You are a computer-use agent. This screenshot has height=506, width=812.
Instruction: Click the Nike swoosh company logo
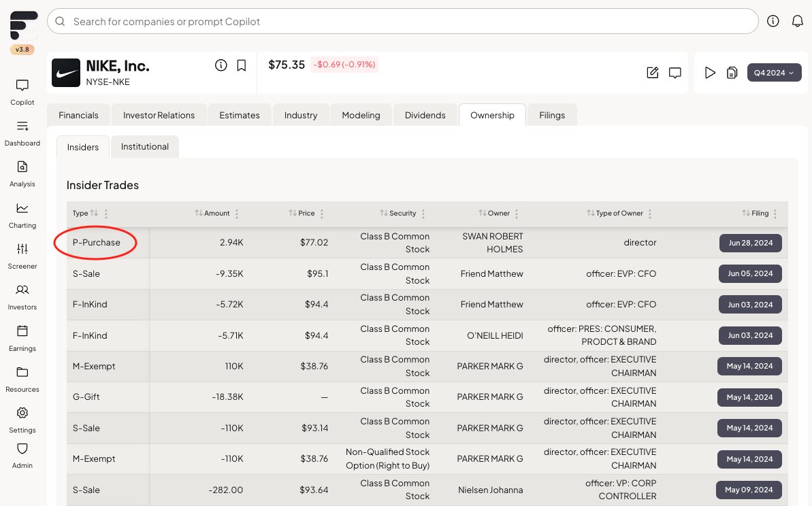[x=66, y=73]
